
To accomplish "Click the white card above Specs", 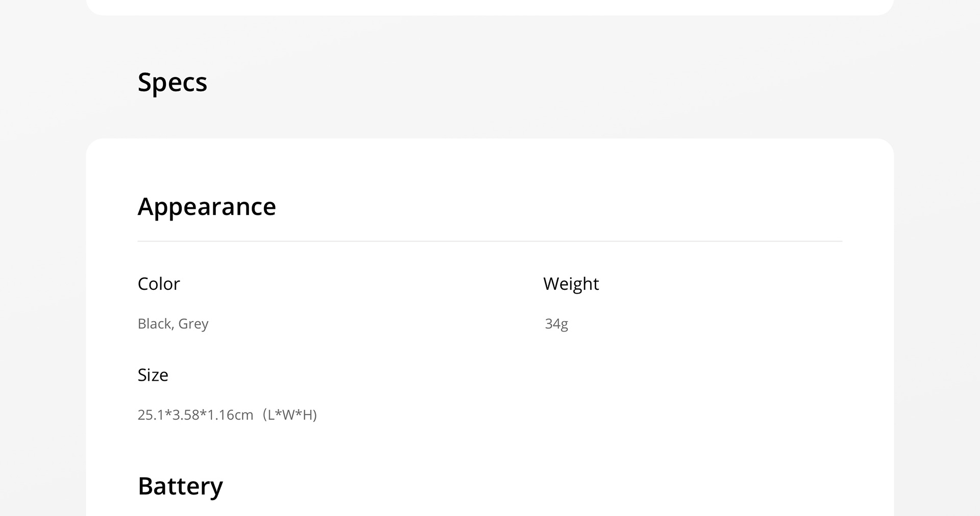I will click(490, 7).
